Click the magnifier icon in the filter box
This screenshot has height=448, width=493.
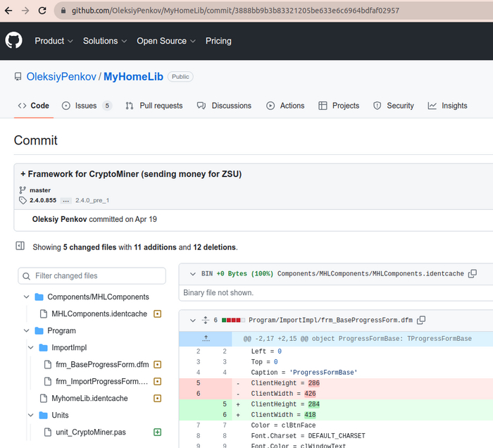[x=27, y=276]
